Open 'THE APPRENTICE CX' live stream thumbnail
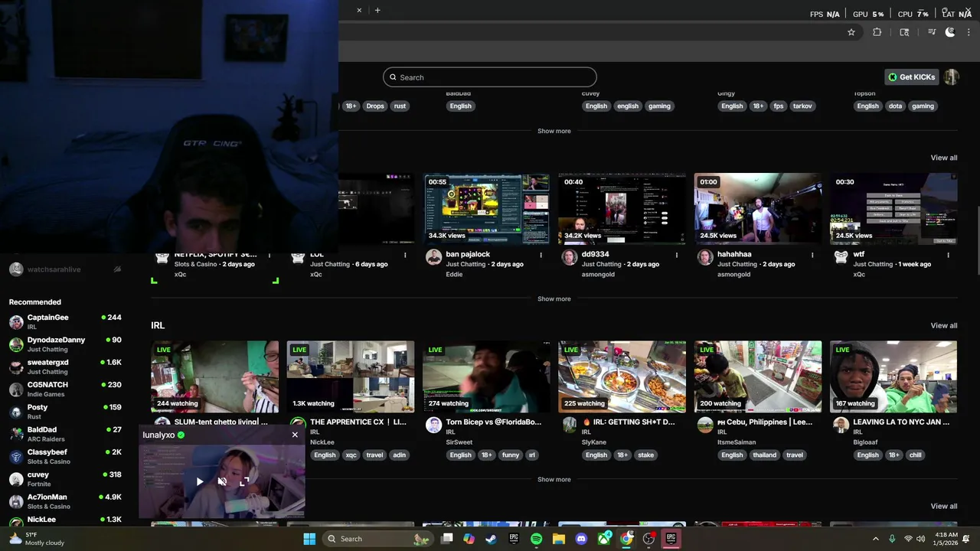980x551 pixels. [x=351, y=377]
